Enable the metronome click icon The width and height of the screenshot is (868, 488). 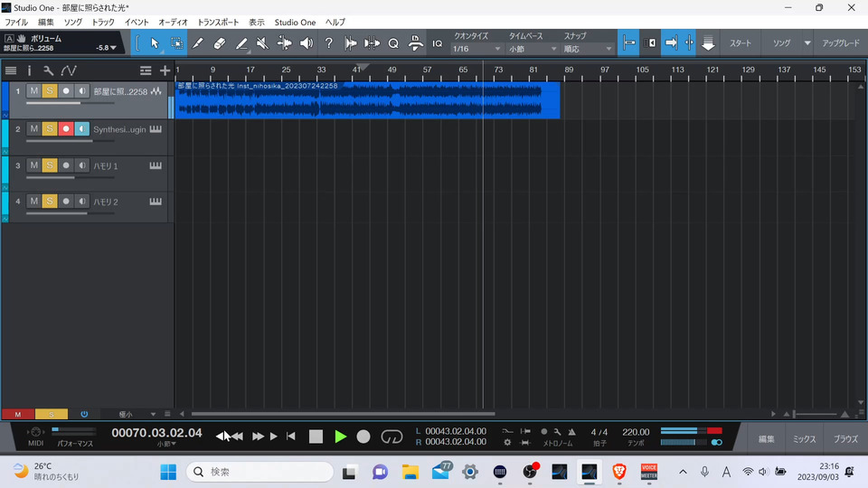pos(571,432)
